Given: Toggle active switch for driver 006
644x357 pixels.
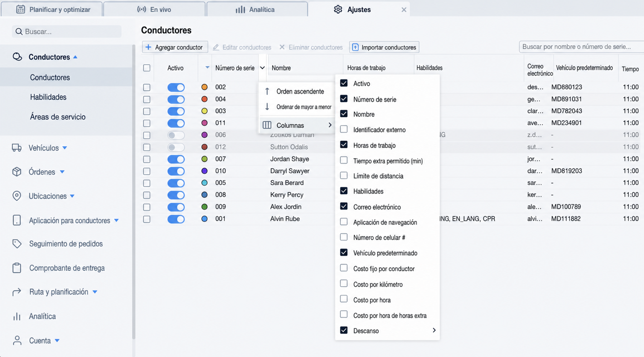Looking at the screenshot, I should [x=176, y=135].
